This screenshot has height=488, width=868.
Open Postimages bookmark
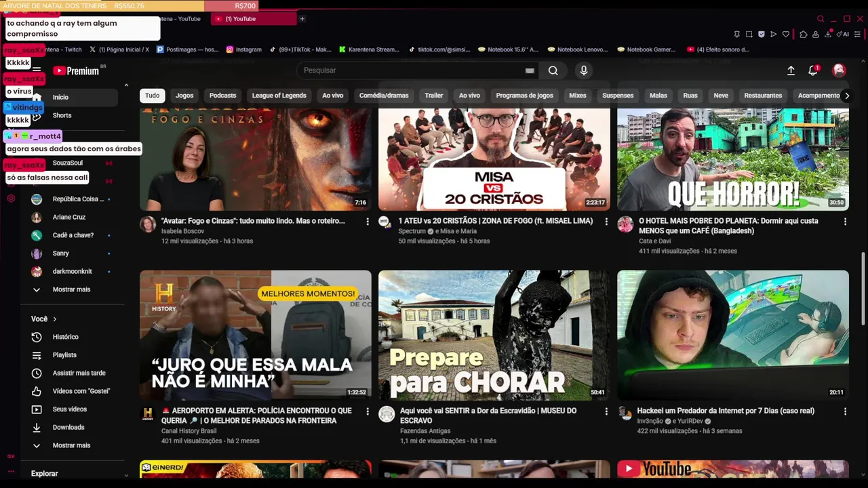click(x=188, y=49)
